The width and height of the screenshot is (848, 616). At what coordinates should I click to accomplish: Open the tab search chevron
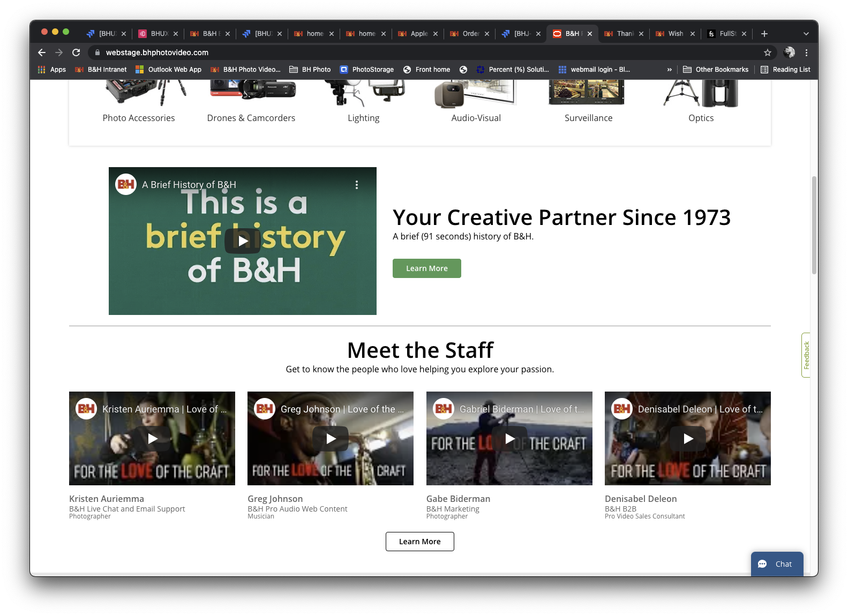[x=806, y=34]
